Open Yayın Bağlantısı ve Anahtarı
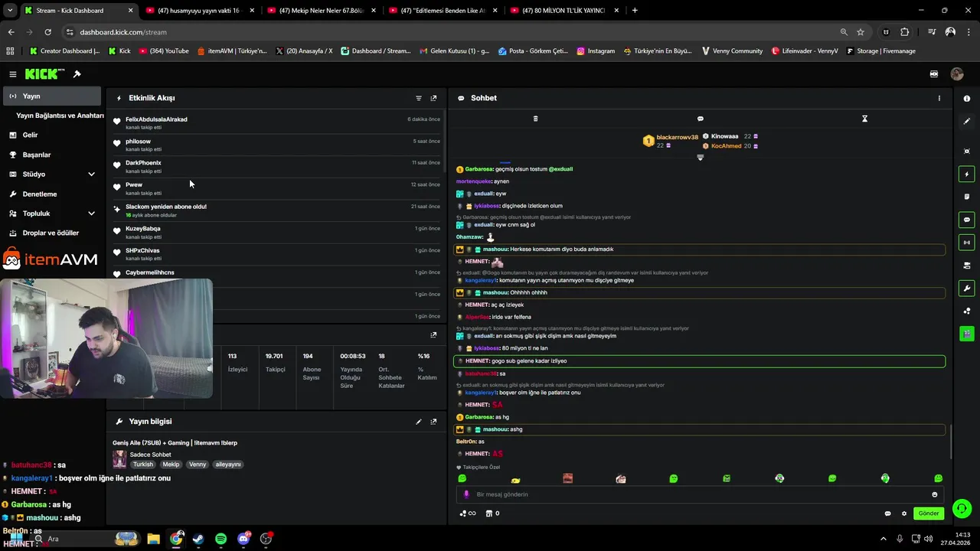 click(x=60, y=116)
